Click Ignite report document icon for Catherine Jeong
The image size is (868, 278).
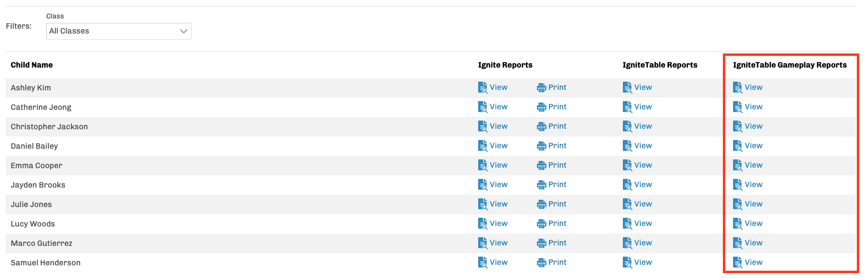pyautogui.click(x=483, y=107)
